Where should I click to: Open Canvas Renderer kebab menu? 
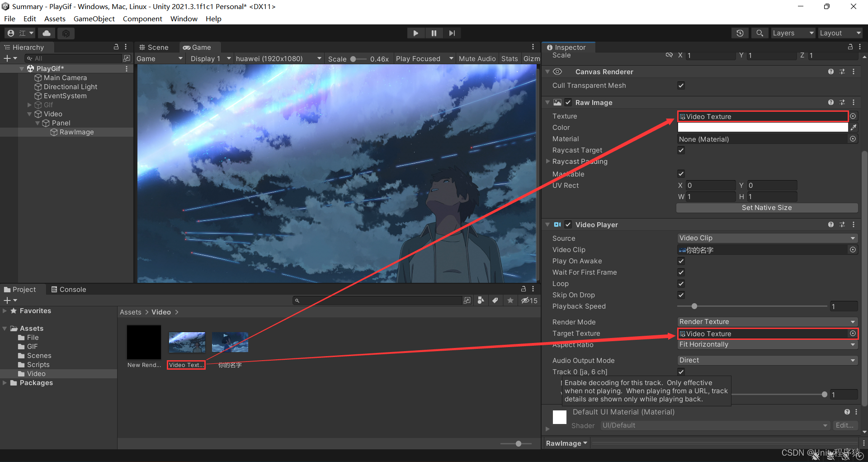854,72
